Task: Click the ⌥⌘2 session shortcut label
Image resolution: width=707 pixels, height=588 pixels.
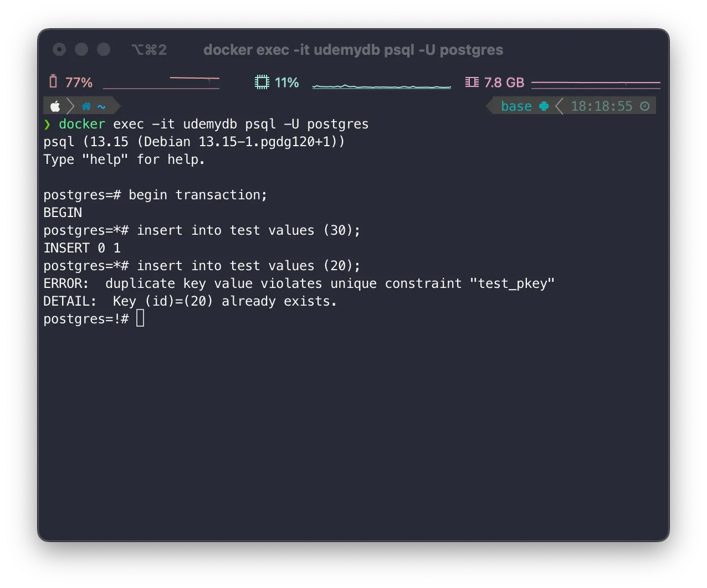Action: point(149,50)
